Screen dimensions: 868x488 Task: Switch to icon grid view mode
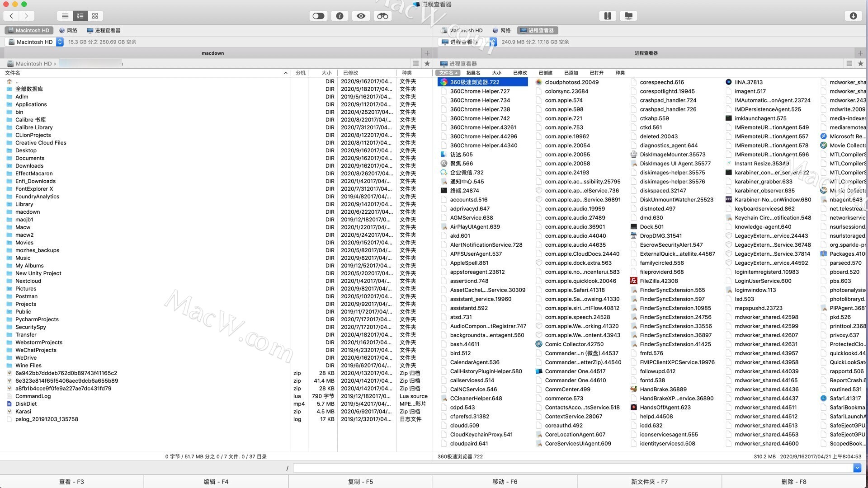tap(95, 16)
